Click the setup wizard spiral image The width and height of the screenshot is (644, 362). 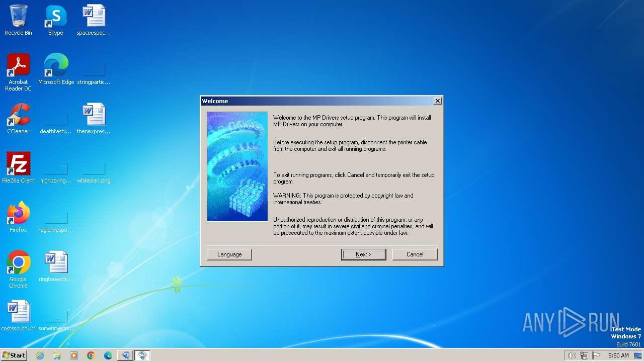click(x=237, y=166)
